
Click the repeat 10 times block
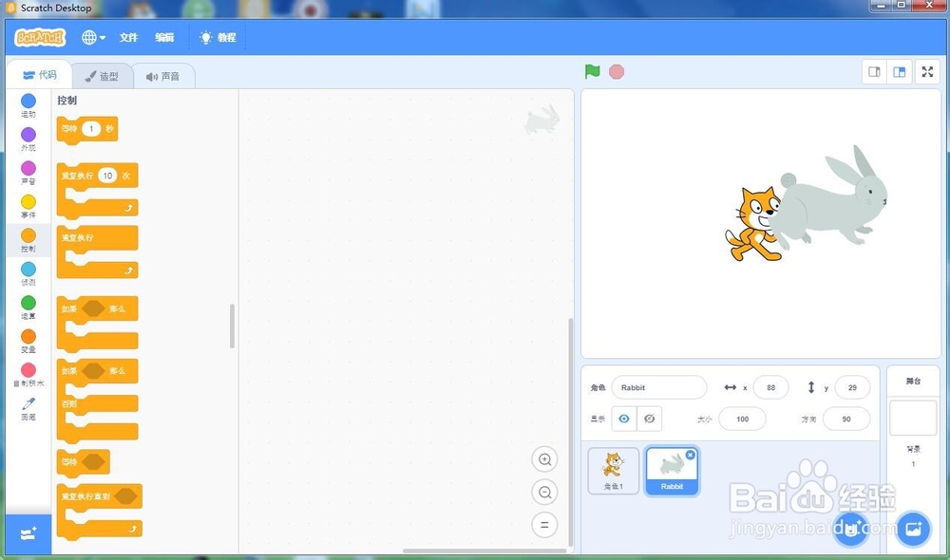97,190
